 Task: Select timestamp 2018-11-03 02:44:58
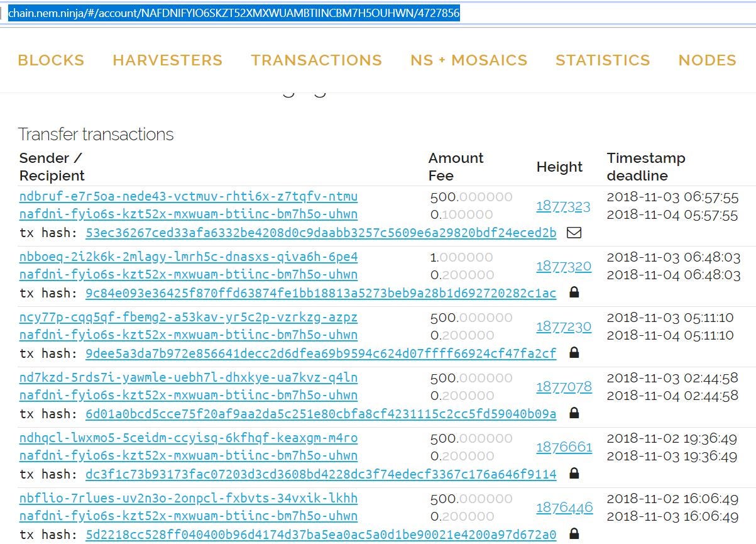[x=672, y=378]
